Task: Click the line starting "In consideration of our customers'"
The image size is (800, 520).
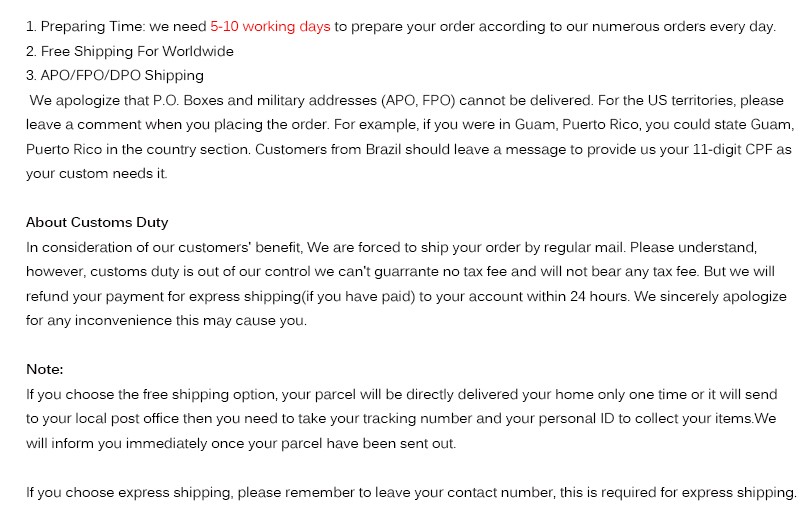Action: tap(300, 246)
